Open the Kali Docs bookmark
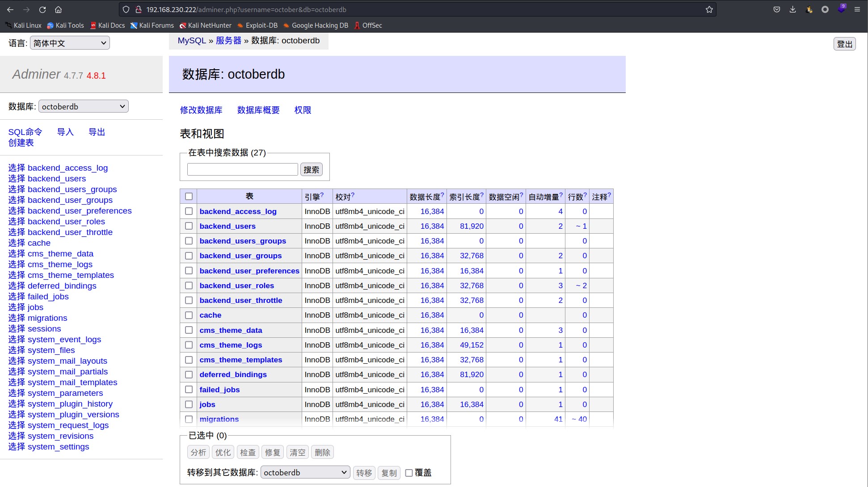The image size is (868, 487). (x=107, y=25)
